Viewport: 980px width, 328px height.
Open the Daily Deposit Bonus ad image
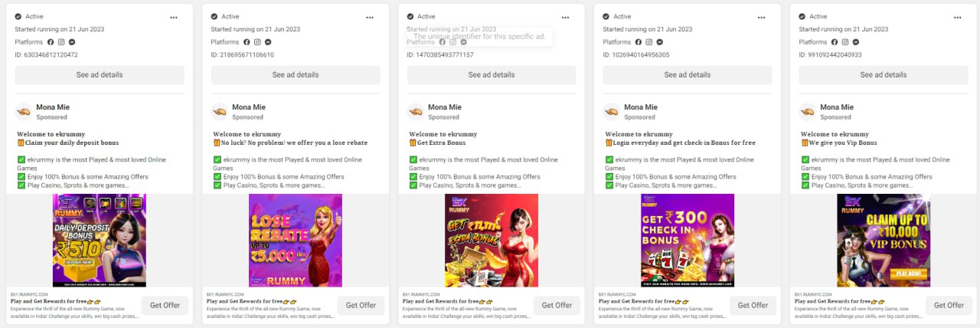pos(100,240)
